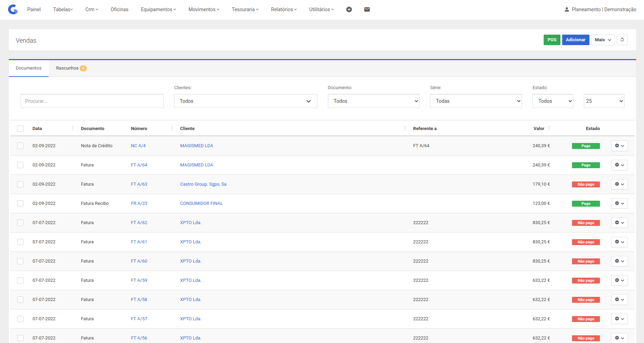Click the Procurar search field
Viewport: 644px width, 343px height.
(x=92, y=101)
